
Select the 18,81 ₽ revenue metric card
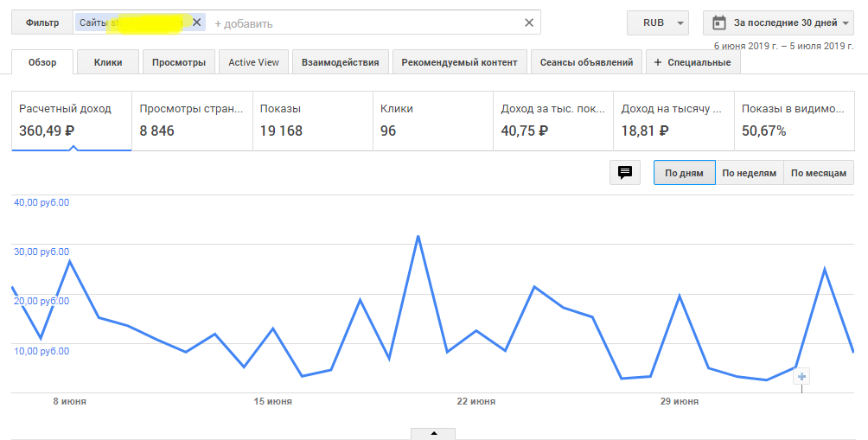click(673, 121)
